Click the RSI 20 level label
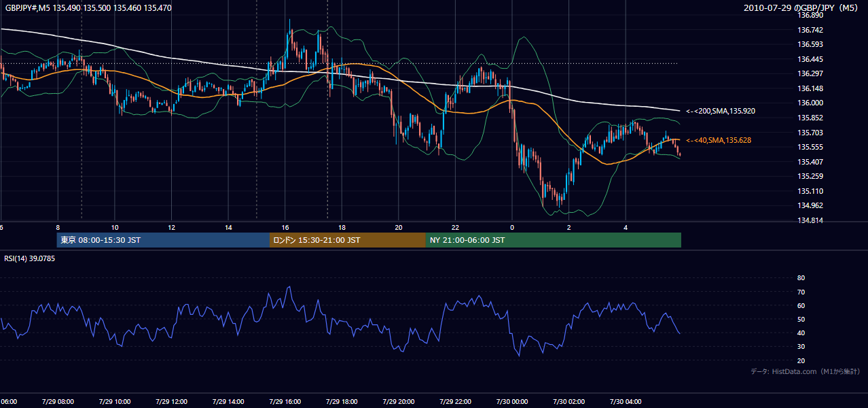This screenshot has height=408, width=868. 801,360
